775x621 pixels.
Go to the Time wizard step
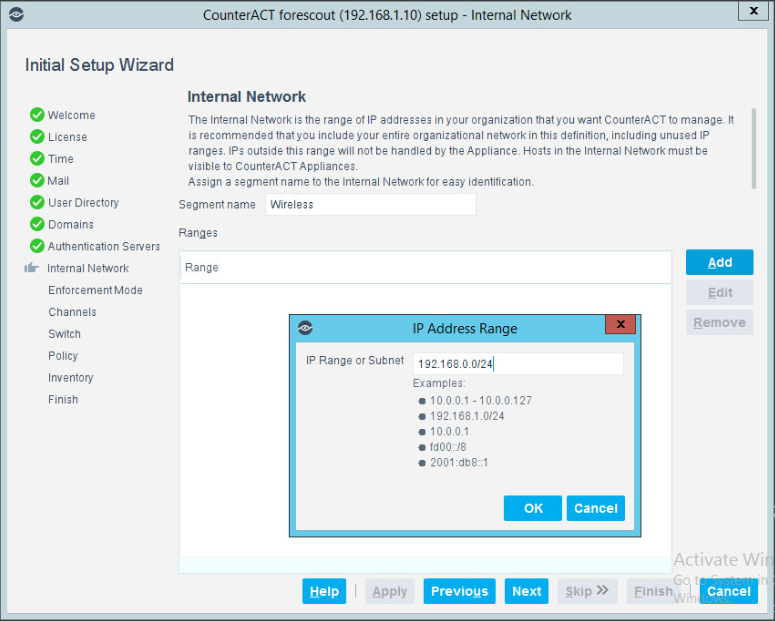[x=61, y=159]
